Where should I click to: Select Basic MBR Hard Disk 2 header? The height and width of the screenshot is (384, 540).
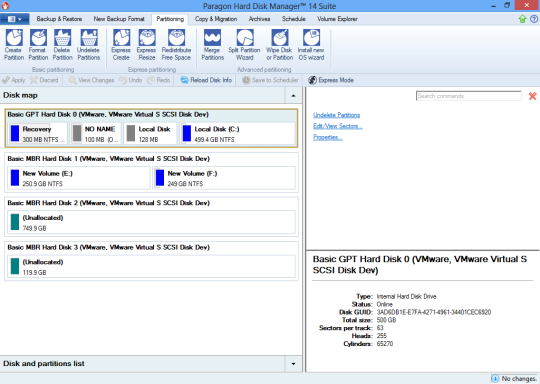pos(108,203)
